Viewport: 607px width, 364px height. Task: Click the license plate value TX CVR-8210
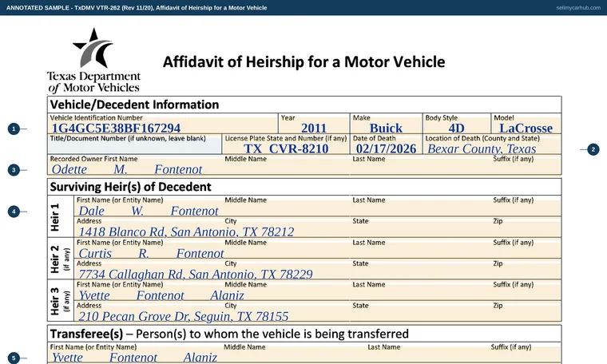286,148
